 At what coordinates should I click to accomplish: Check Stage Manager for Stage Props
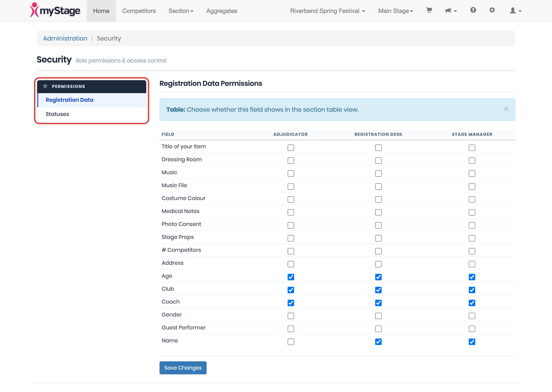tap(472, 238)
